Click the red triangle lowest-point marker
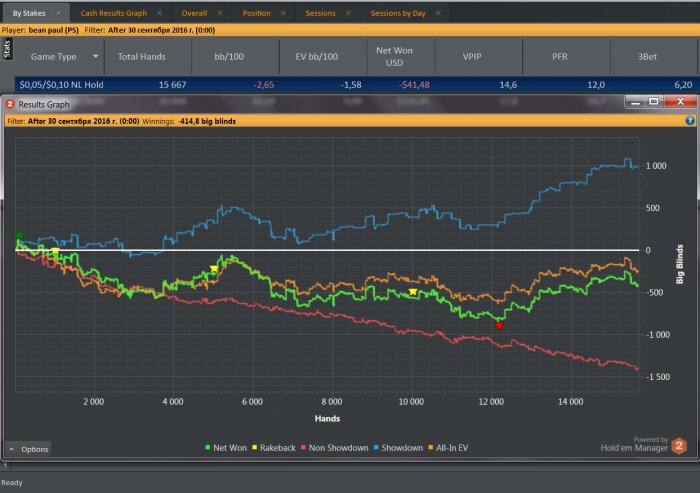700x493 pixels. [x=499, y=326]
